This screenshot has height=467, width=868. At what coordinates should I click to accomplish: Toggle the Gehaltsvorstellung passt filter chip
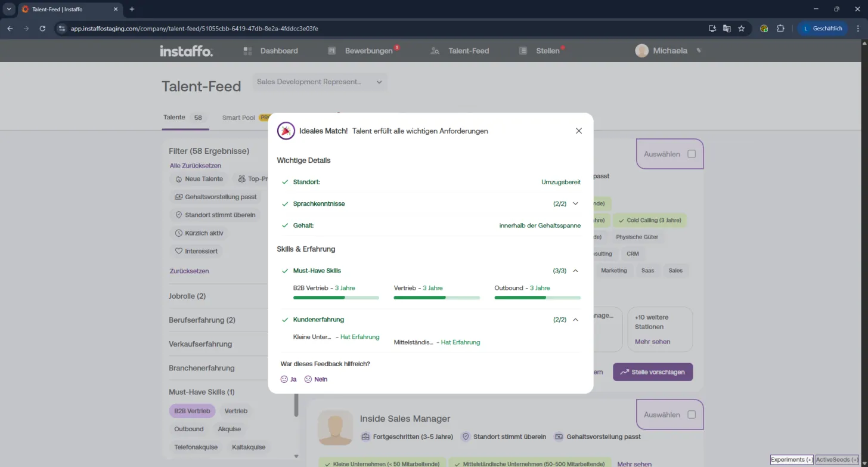(216, 197)
